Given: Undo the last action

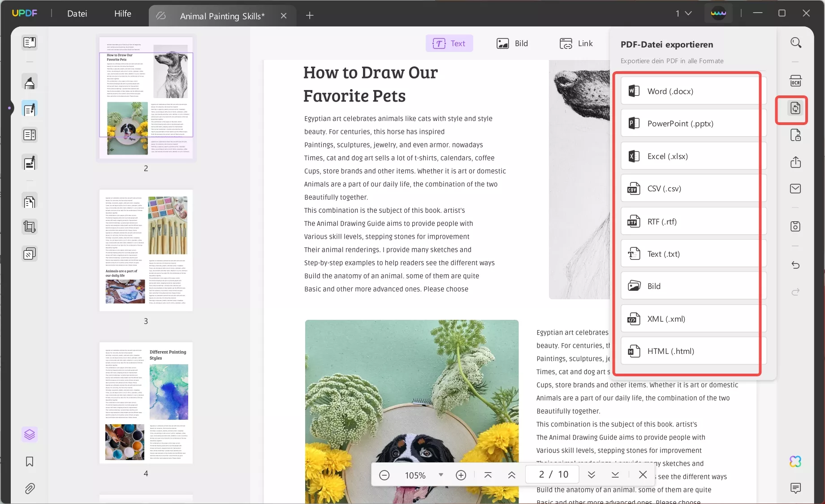Looking at the screenshot, I should pyautogui.click(x=796, y=265).
